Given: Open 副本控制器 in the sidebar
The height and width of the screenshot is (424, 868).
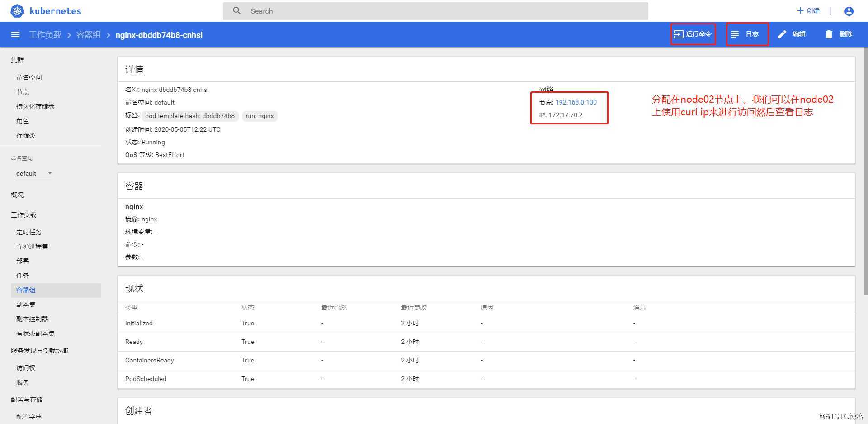Looking at the screenshot, I should [32, 319].
